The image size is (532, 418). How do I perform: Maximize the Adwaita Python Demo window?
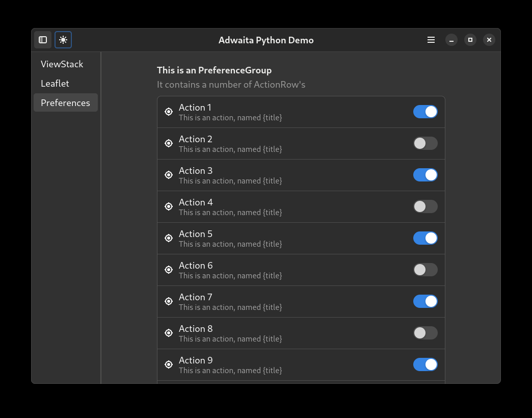470,40
